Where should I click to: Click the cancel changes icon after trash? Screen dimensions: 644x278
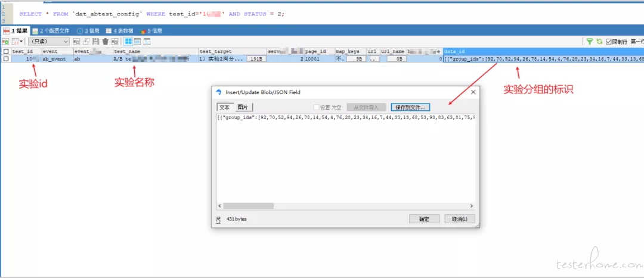(x=115, y=42)
